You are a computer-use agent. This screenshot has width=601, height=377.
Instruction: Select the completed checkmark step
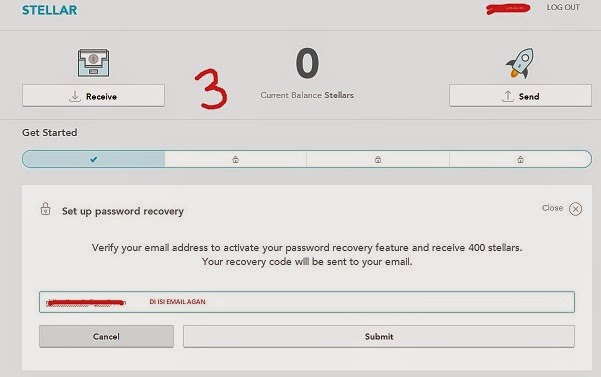(94, 159)
